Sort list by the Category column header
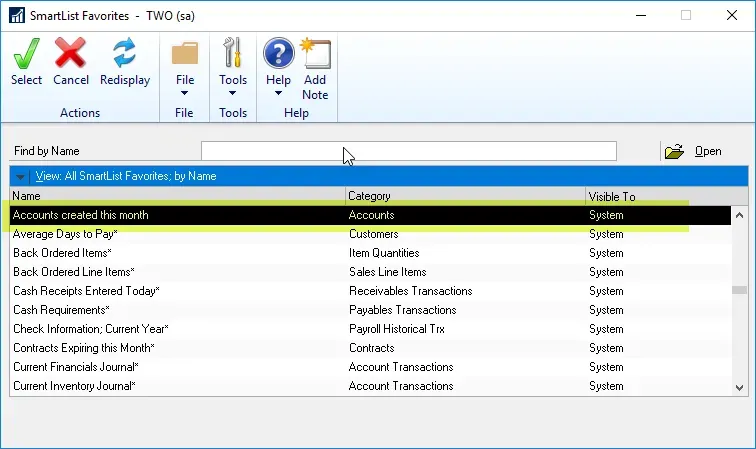 pos(465,196)
